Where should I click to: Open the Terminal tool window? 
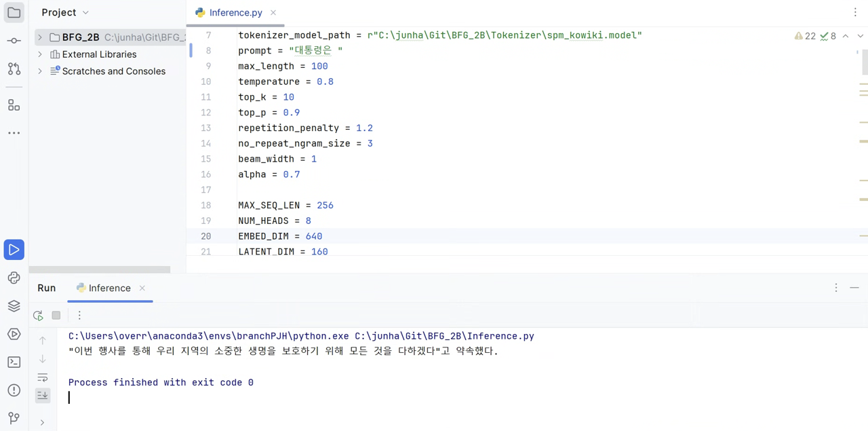14,362
